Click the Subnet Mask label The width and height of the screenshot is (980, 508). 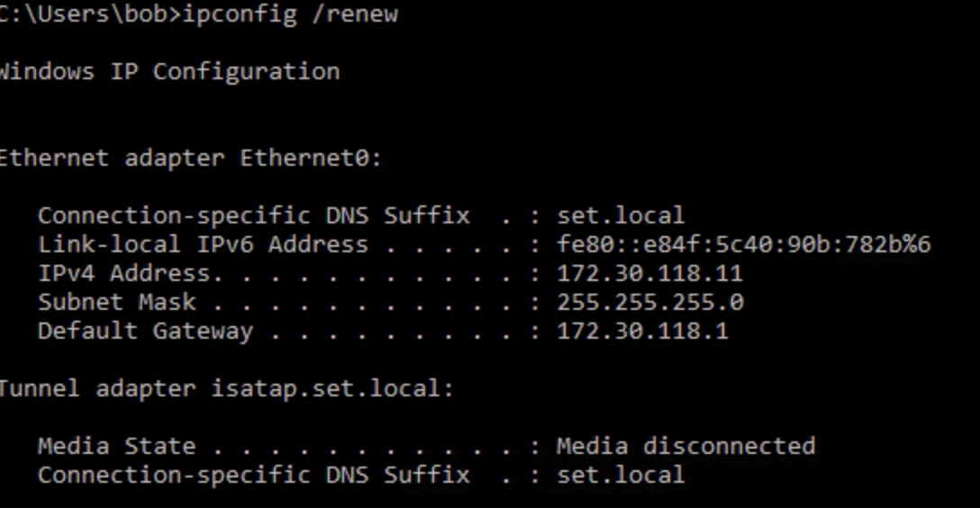coord(116,303)
